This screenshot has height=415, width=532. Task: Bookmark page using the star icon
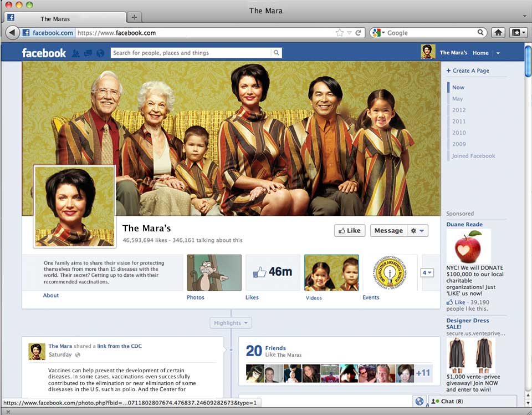click(x=339, y=33)
